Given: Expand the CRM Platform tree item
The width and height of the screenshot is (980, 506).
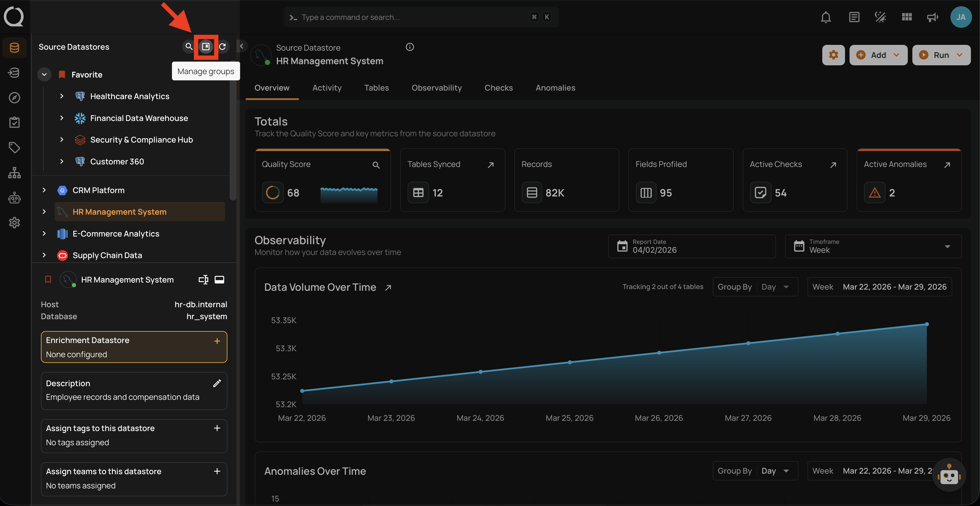Looking at the screenshot, I should [44, 190].
